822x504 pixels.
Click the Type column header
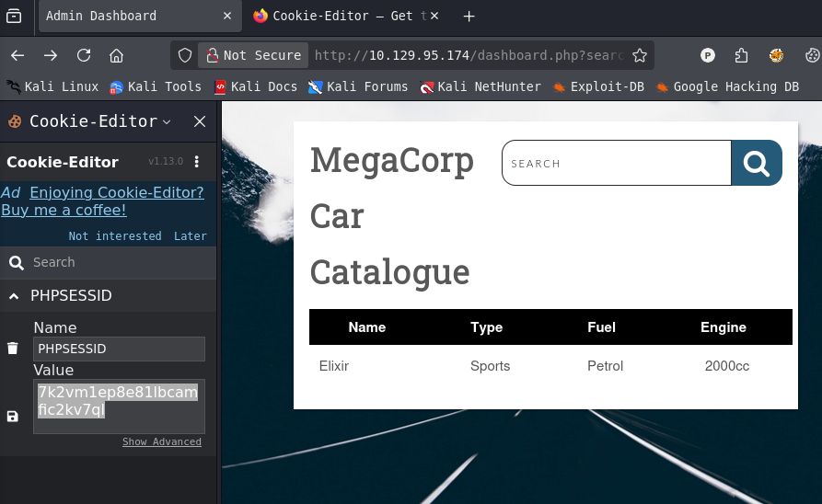tap(487, 327)
